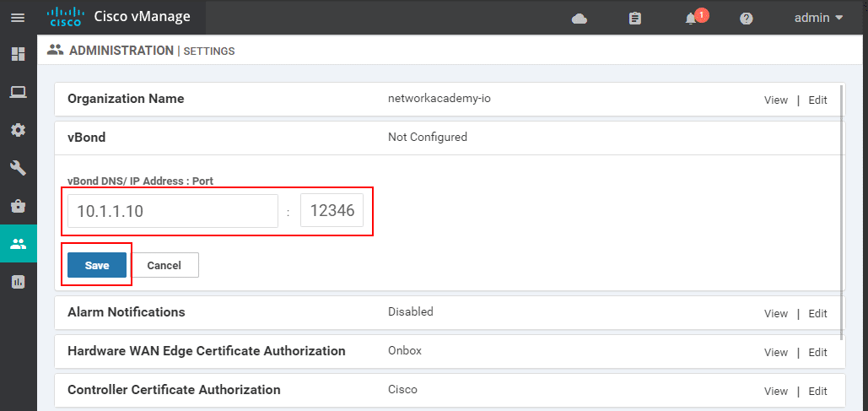Focus the vBond port field

coord(332,210)
